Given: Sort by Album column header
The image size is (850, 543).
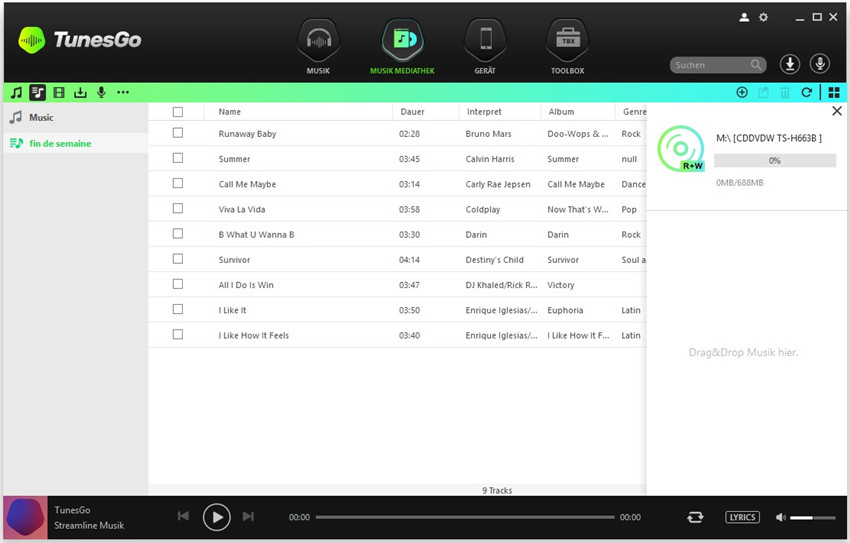Looking at the screenshot, I should click(578, 112).
